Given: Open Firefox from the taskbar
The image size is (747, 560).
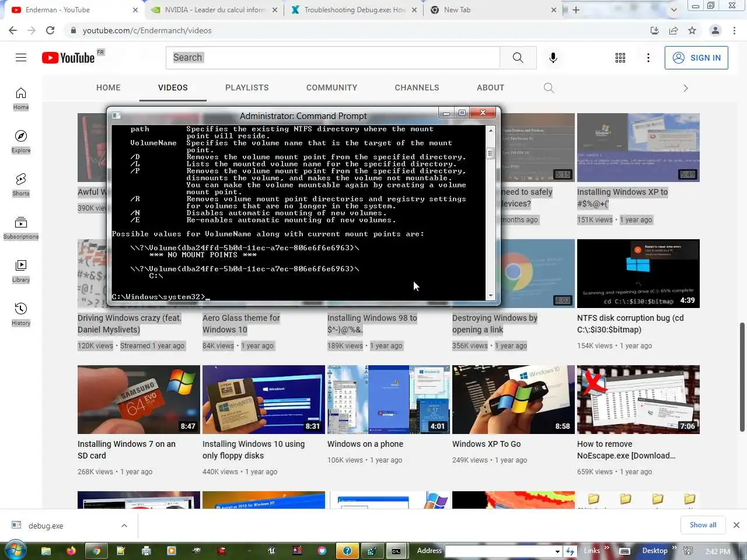Looking at the screenshot, I should click(71, 551).
